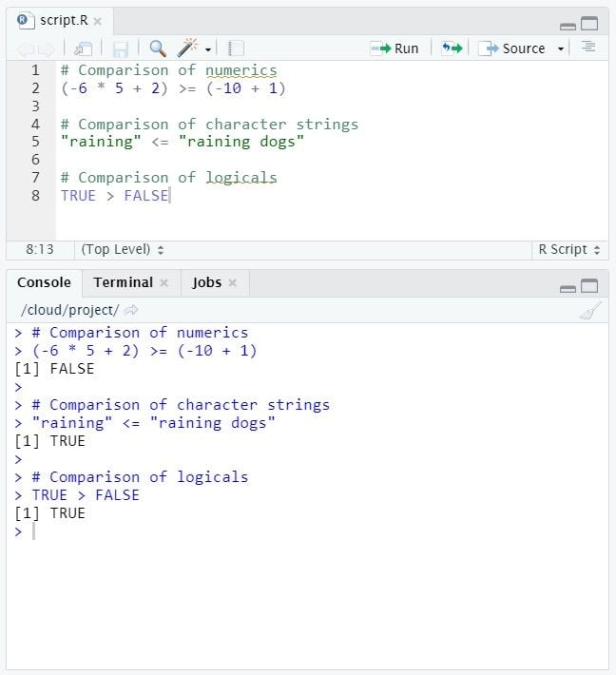The image size is (616, 675).
Task: Clear the console with the broom icon
Action: (589, 311)
